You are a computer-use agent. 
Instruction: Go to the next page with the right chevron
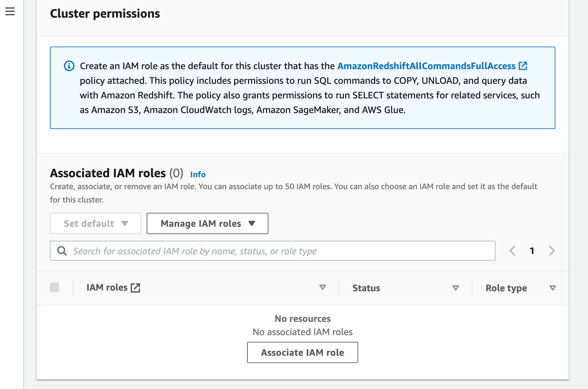click(x=552, y=251)
